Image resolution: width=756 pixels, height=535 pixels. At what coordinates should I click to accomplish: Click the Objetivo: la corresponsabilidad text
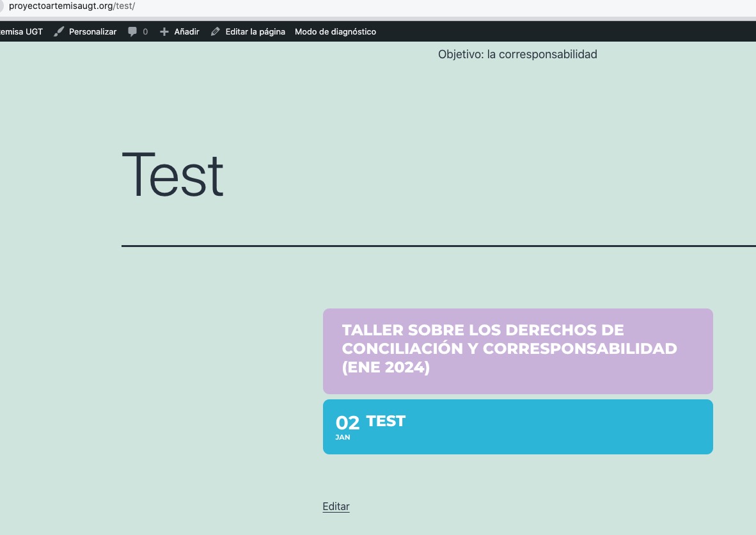[517, 54]
